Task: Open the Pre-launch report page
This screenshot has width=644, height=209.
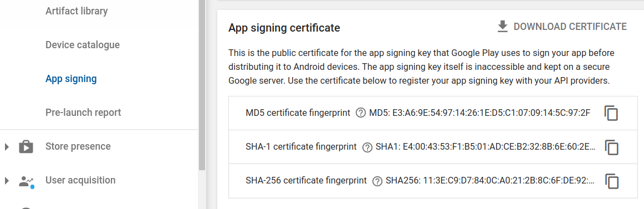Action: pyautogui.click(x=83, y=113)
